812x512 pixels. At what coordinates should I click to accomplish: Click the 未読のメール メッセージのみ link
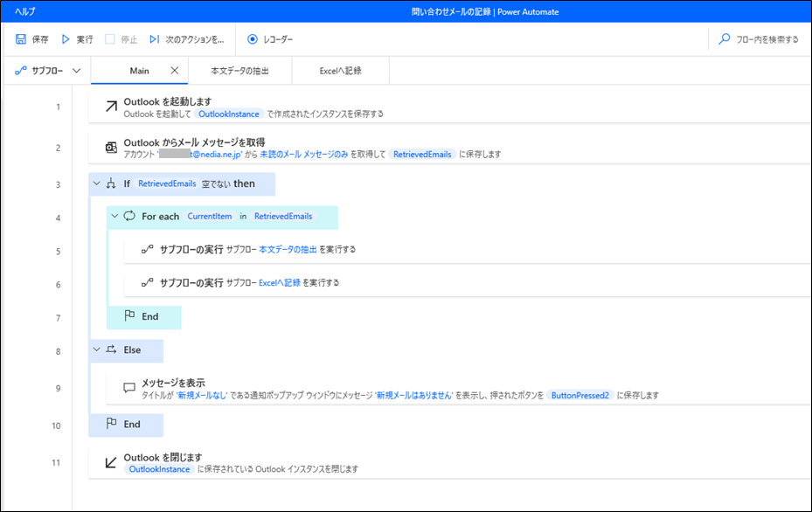click(x=304, y=155)
